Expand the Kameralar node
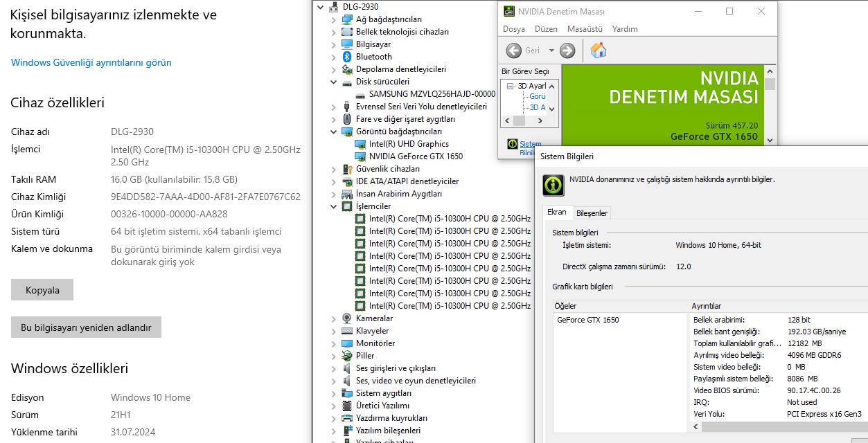 click(333, 318)
